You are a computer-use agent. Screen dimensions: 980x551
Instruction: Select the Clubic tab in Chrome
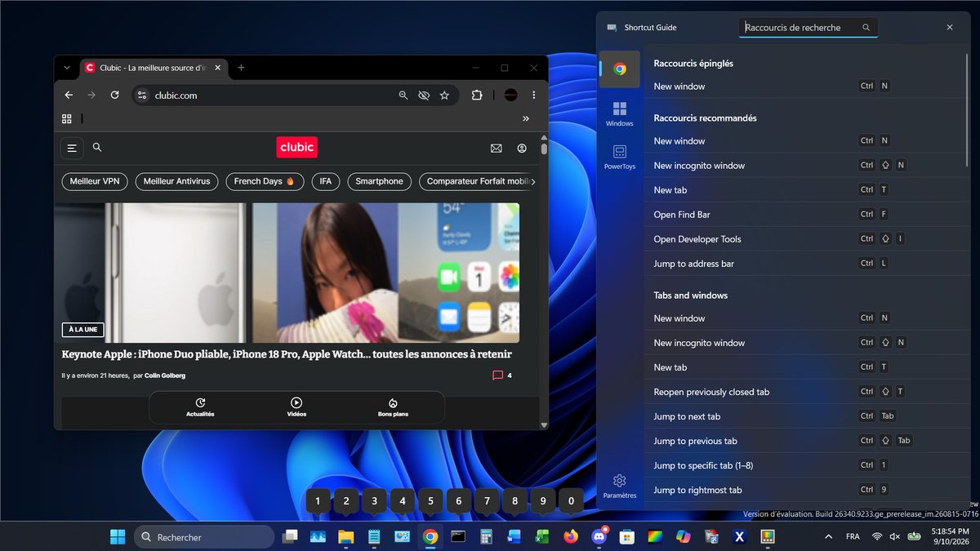(154, 68)
